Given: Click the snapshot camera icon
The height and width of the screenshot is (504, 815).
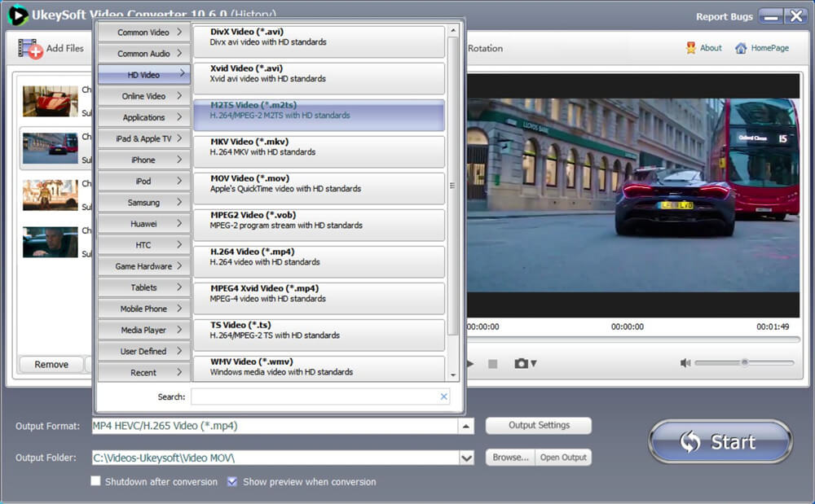Looking at the screenshot, I should 521,363.
